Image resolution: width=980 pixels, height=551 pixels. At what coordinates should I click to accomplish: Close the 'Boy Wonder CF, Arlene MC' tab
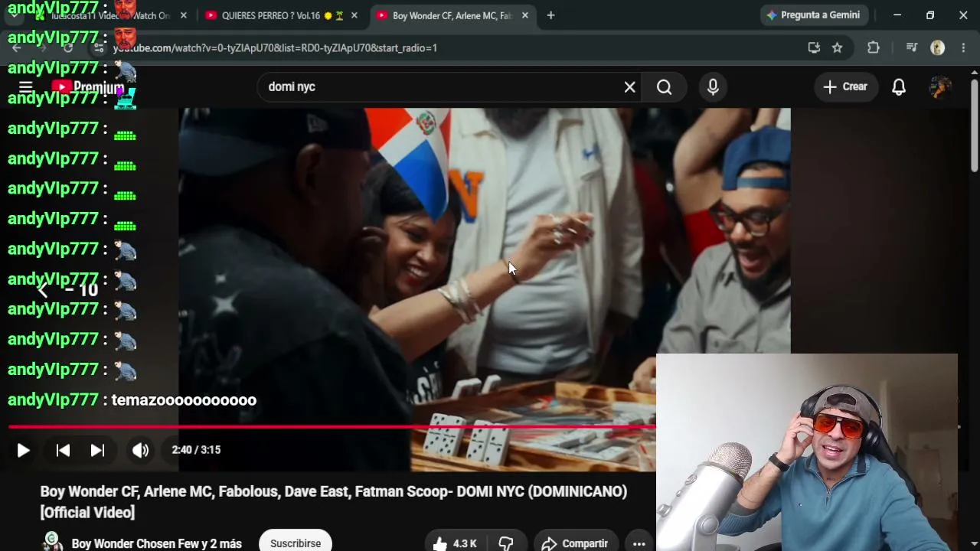pyautogui.click(x=524, y=15)
